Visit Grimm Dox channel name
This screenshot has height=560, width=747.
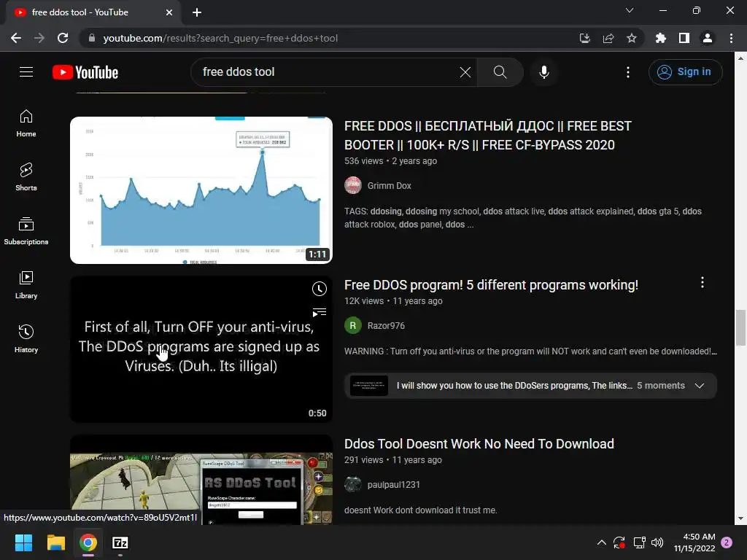pyautogui.click(x=390, y=186)
